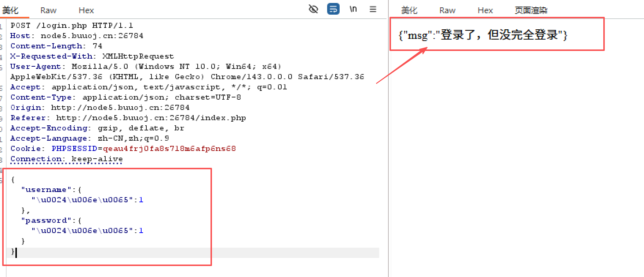Switch to request Hex tab

click(x=86, y=10)
